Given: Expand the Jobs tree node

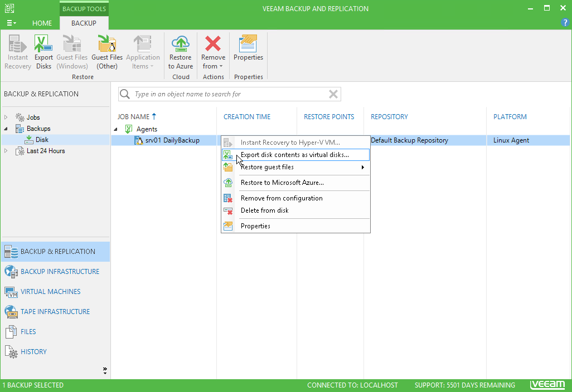Looking at the screenshot, I should (6, 117).
